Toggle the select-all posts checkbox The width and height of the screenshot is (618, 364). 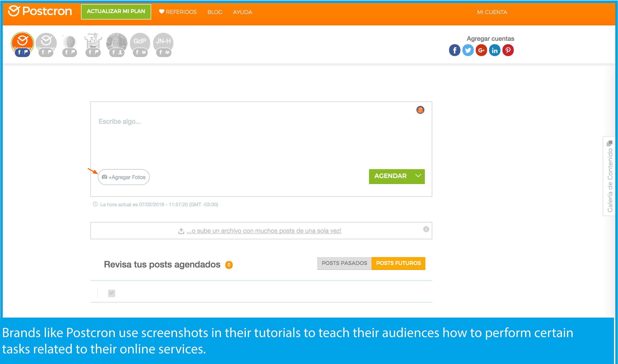(x=112, y=293)
